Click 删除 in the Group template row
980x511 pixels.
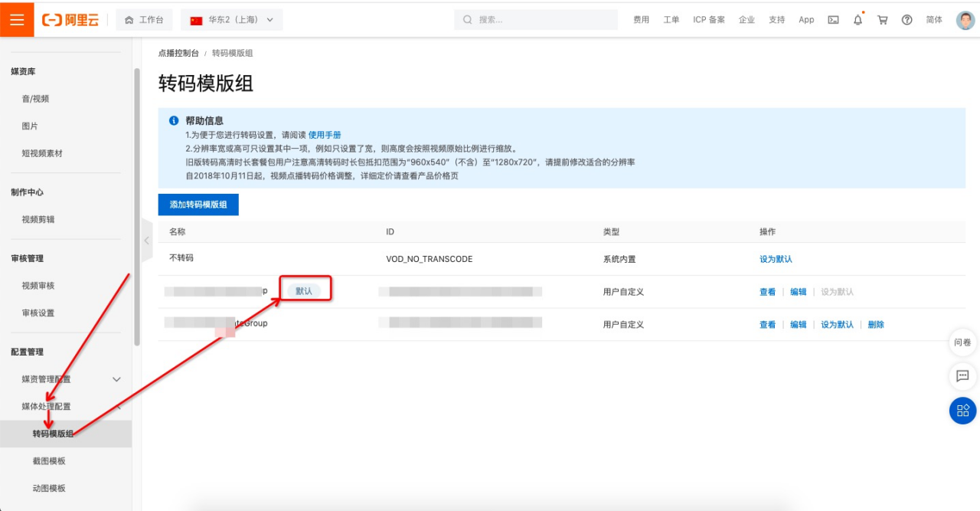tap(876, 325)
